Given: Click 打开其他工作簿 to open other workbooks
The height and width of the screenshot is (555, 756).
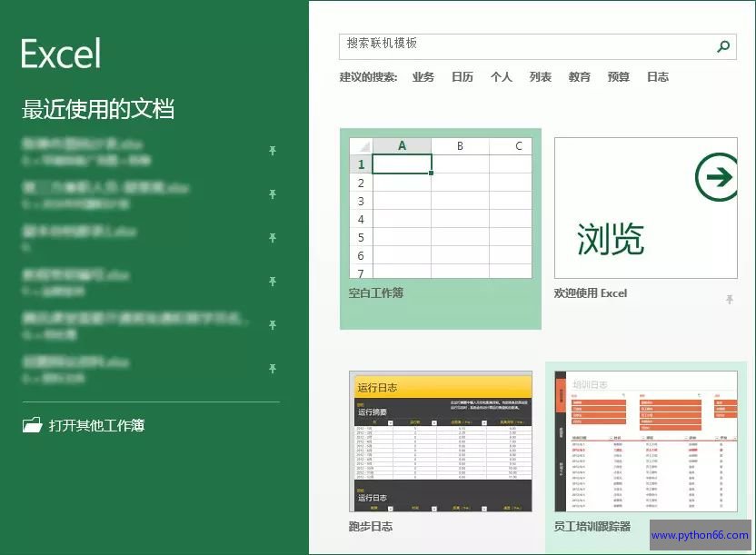Looking at the screenshot, I should (84, 425).
